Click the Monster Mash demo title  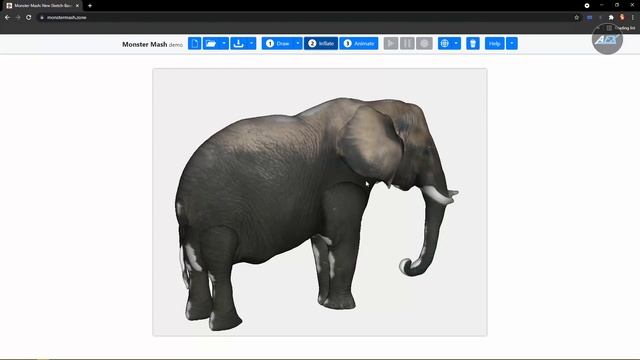click(152, 44)
